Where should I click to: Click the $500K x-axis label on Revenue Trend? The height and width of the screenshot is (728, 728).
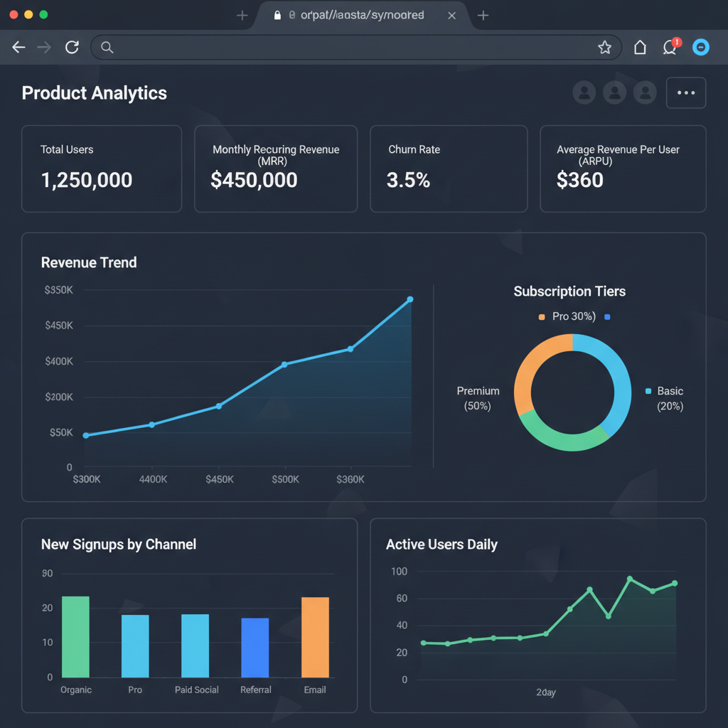[286, 479]
